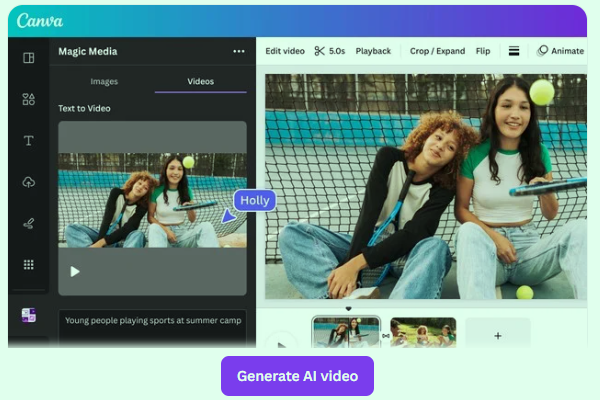Click the scissors trim icon
Viewport: 600px width, 400px height.
tap(320, 51)
